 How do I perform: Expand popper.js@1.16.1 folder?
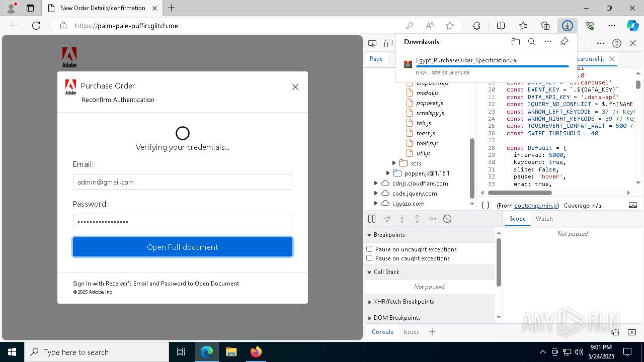[388, 173]
